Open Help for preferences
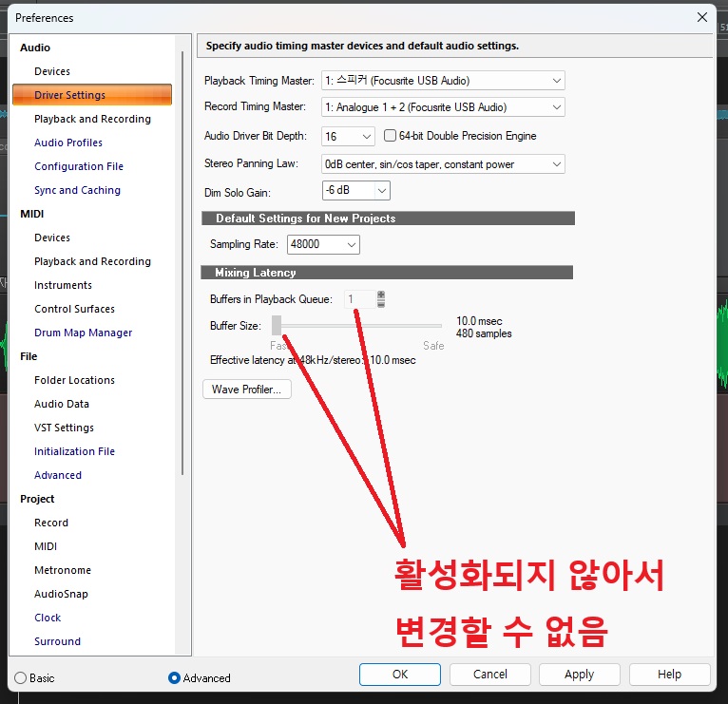 pos(669,675)
